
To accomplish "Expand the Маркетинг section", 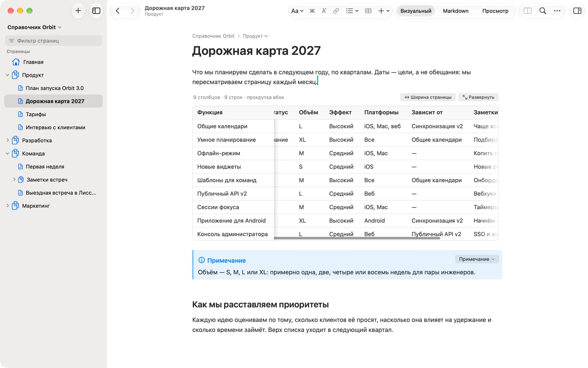I will click(x=7, y=206).
